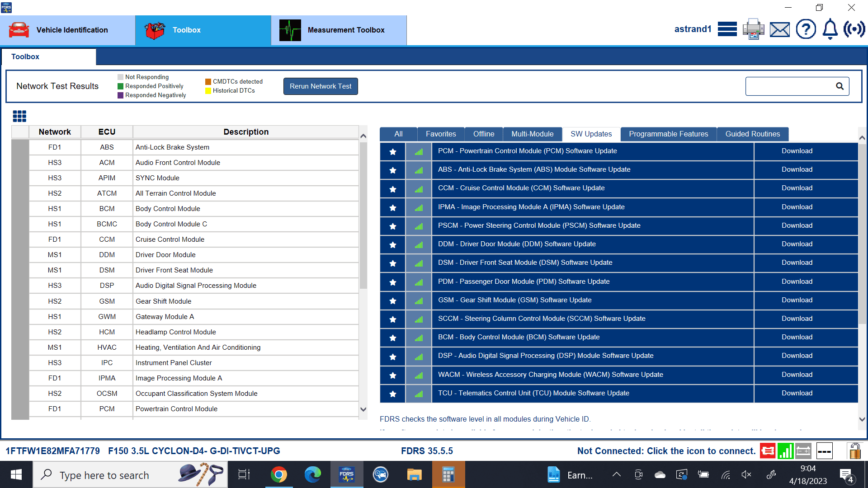Switch to Vehicle Identification tab

click(68, 30)
